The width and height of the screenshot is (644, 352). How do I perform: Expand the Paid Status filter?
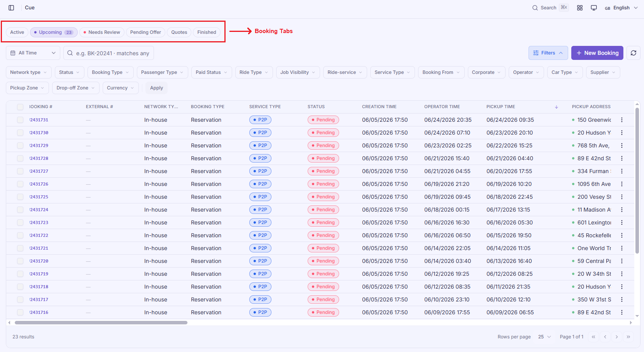212,72
